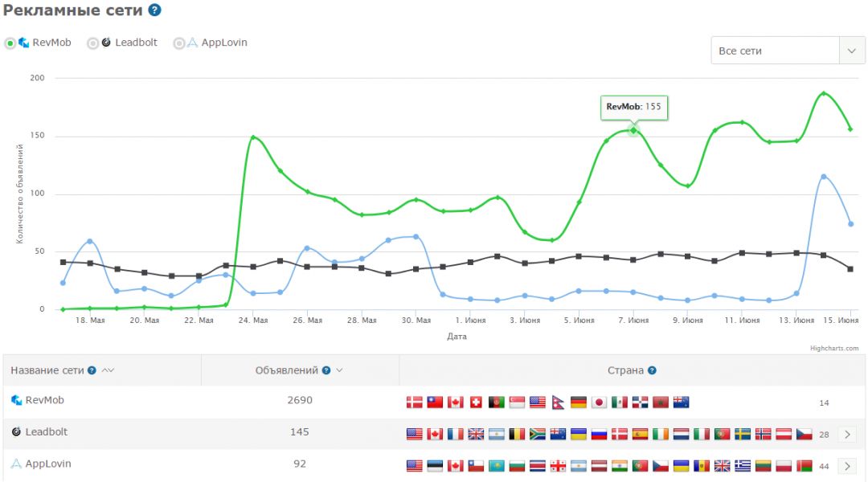This screenshot has height=482, width=868.
Task: Open the 'Все сети' network dropdown
Action: [x=787, y=51]
